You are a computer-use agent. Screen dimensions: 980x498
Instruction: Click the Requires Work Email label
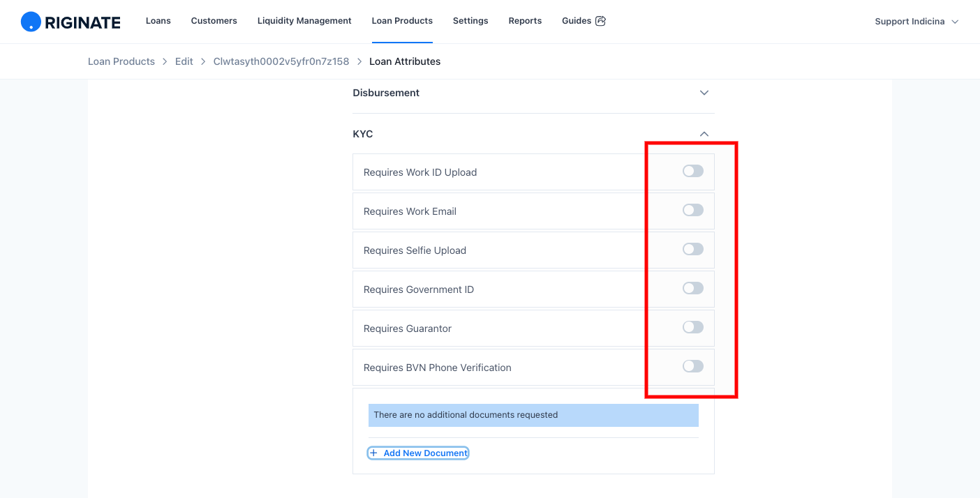coord(410,211)
